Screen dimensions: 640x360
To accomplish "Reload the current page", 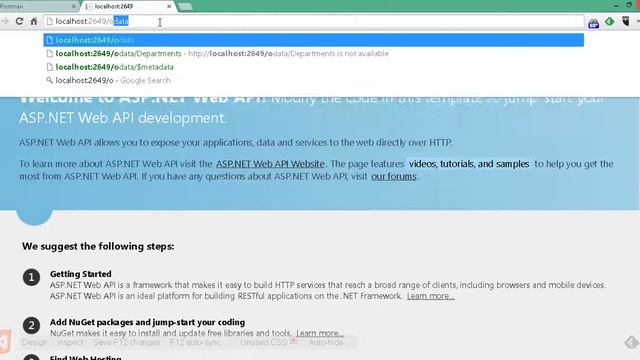I will pyautogui.click(x=19, y=21).
